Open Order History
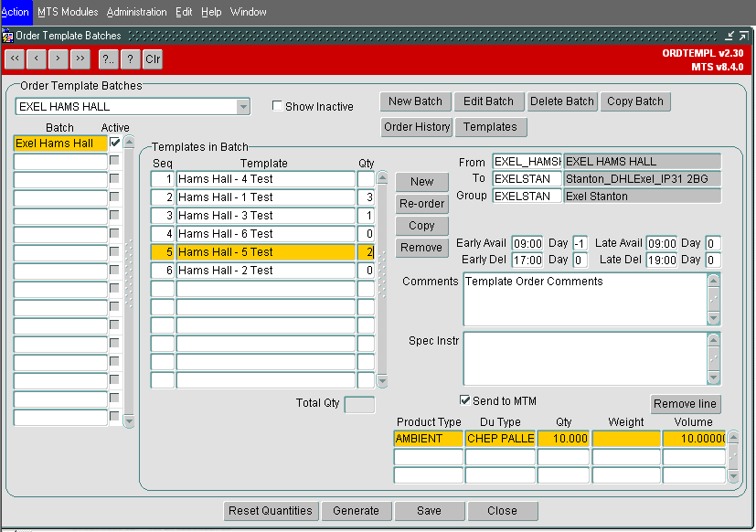 (417, 127)
